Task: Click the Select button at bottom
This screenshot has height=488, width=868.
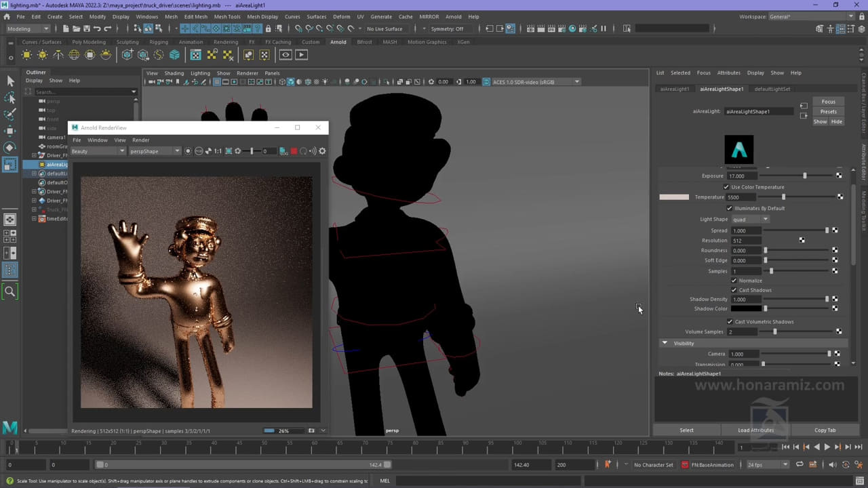Action: click(686, 430)
